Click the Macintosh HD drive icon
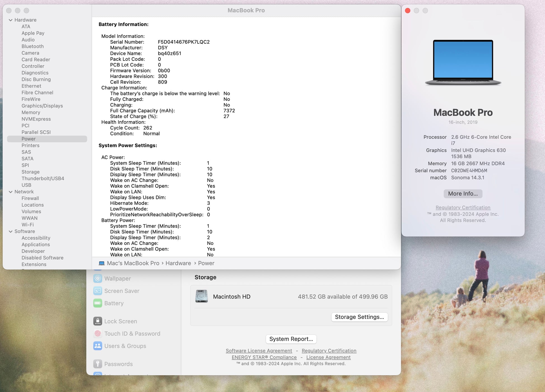The image size is (545, 392). point(201,296)
